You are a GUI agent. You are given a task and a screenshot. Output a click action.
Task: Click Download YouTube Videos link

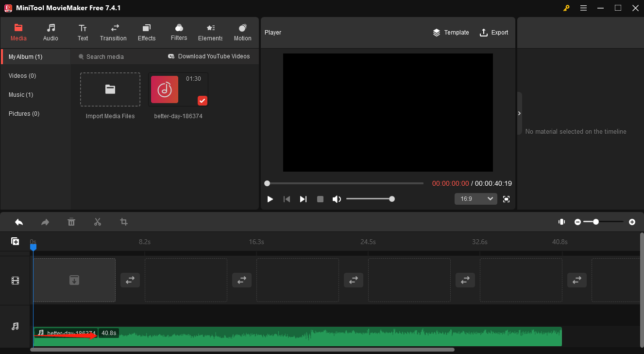point(209,56)
